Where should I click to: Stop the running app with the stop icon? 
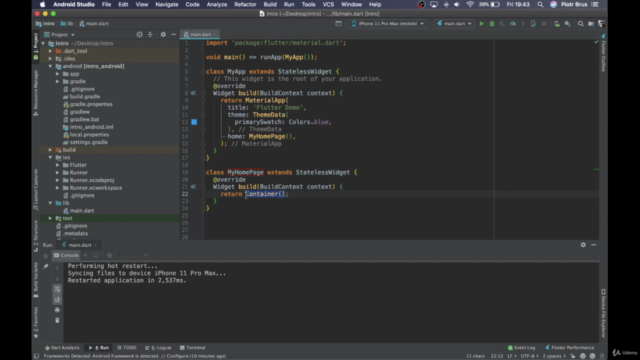click(x=544, y=24)
